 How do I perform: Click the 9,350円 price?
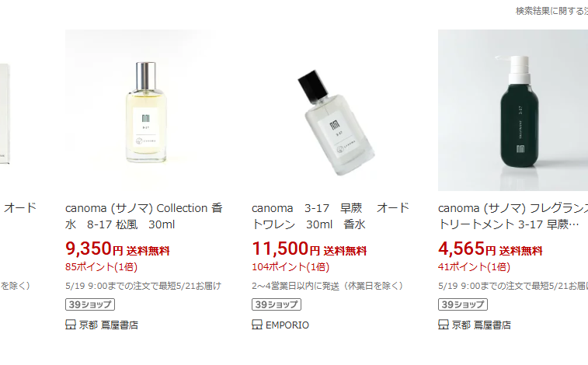tap(94, 249)
